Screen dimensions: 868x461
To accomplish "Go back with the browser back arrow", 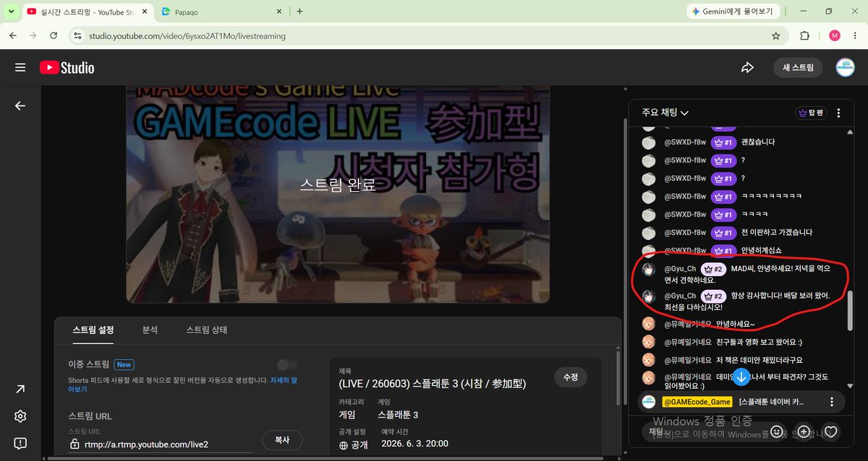I will coord(13,35).
